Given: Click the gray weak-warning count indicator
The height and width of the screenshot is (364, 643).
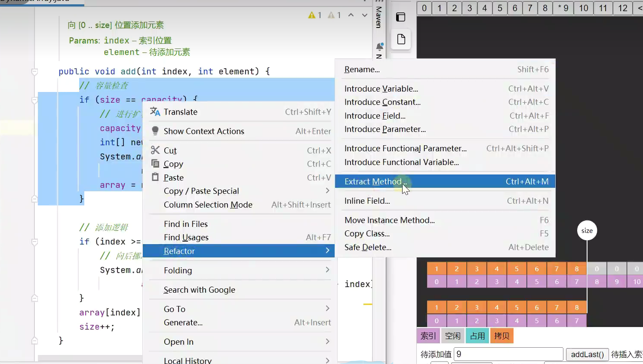Looking at the screenshot, I should tap(334, 15).
